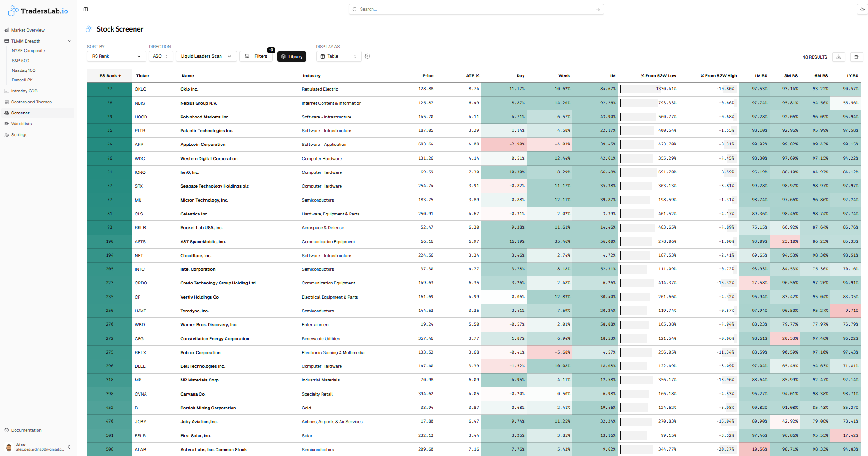Open Russell 2K breadth page

22,80
